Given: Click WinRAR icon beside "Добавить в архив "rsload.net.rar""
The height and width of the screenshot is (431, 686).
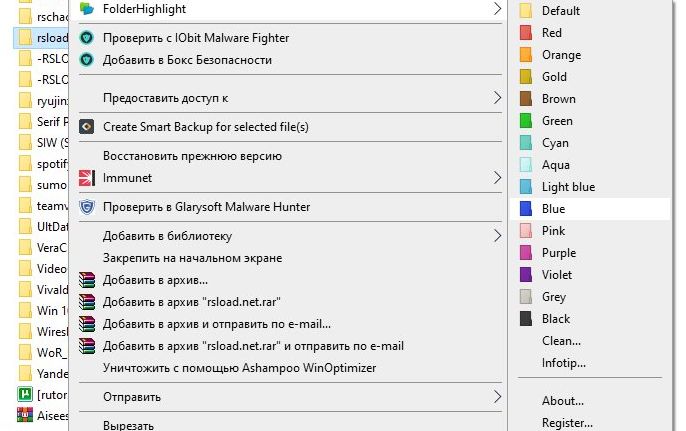Looking at the screenshot, I should [x=87, y=302].
